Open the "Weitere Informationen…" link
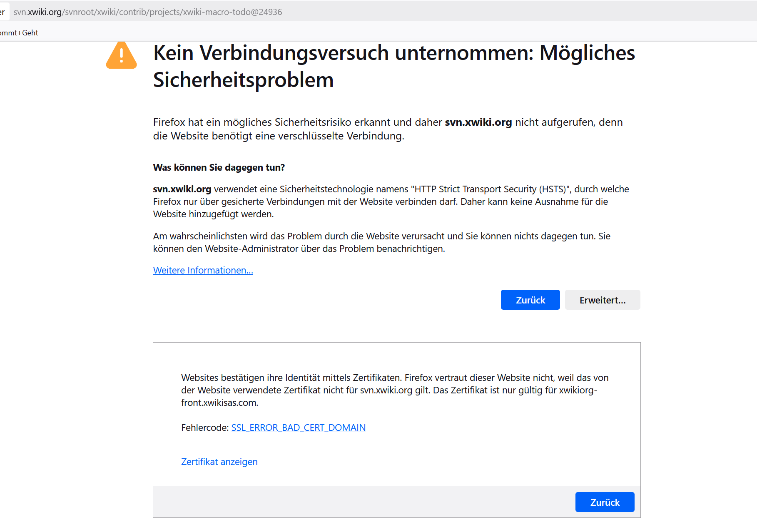 (x=203, y=270)
